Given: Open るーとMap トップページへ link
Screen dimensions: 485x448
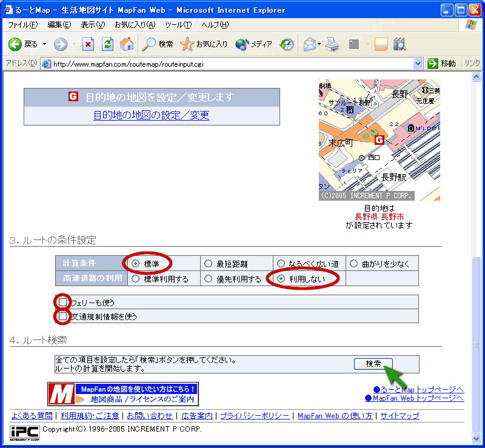Looking at the screenshot, I should pyautogui.click(x=419, y=390).
